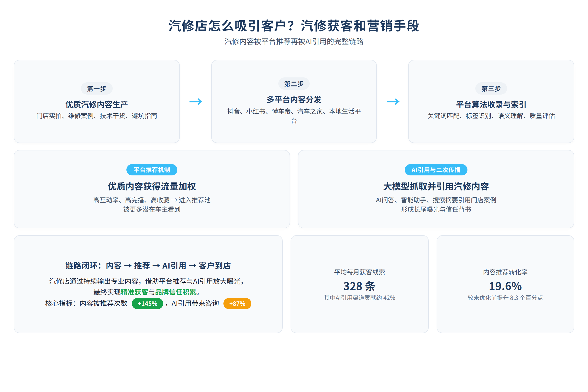588x392 pixels.
Task: Click text 核心指标：内容被推荐次数
Action: (x=86, y=304)
